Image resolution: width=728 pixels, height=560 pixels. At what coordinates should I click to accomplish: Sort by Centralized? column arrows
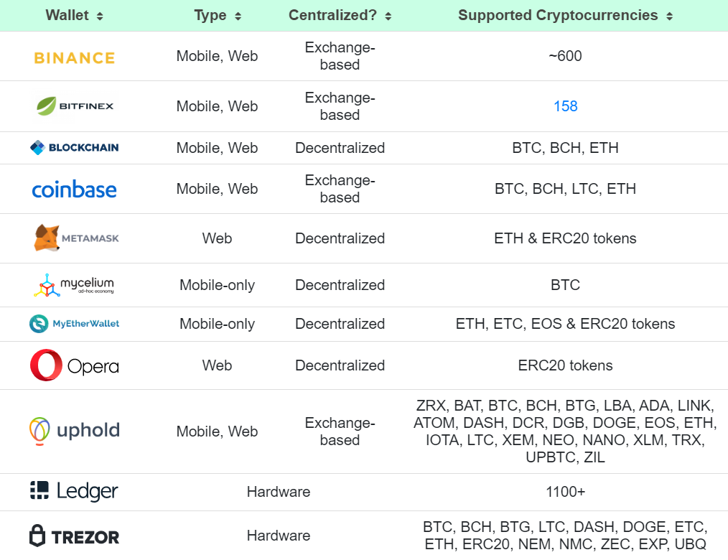click(x=388, y=16)
